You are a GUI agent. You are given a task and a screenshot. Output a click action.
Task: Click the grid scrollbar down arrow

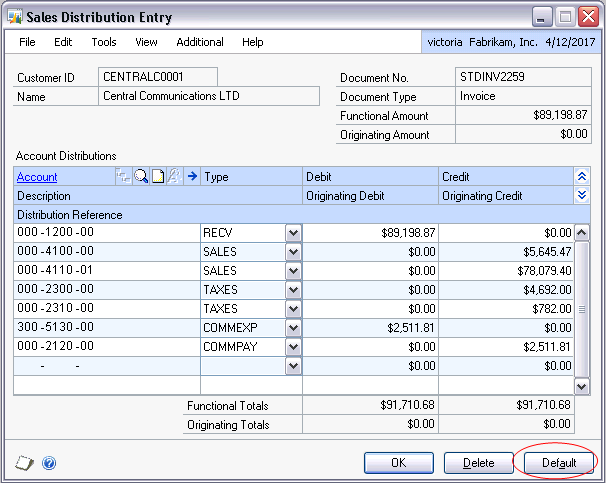pos(582,385)
